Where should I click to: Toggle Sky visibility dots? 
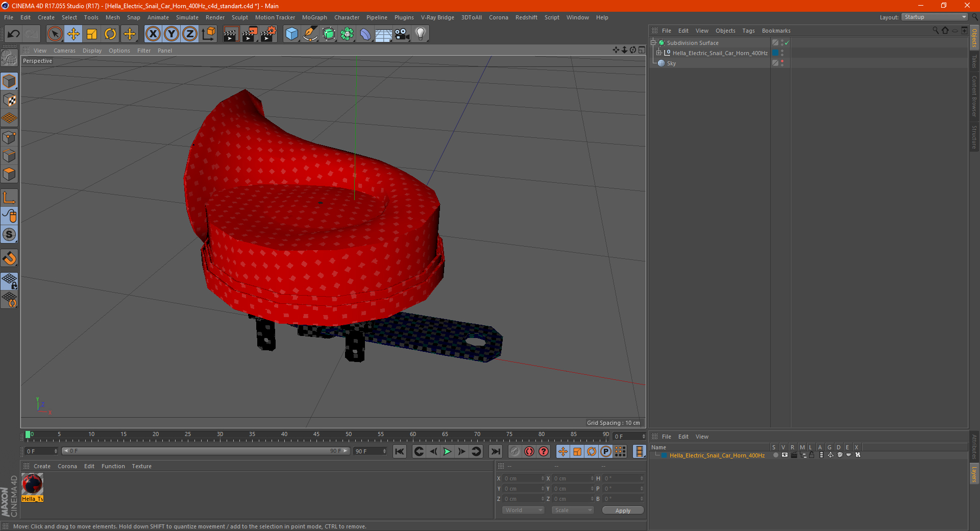782,63
